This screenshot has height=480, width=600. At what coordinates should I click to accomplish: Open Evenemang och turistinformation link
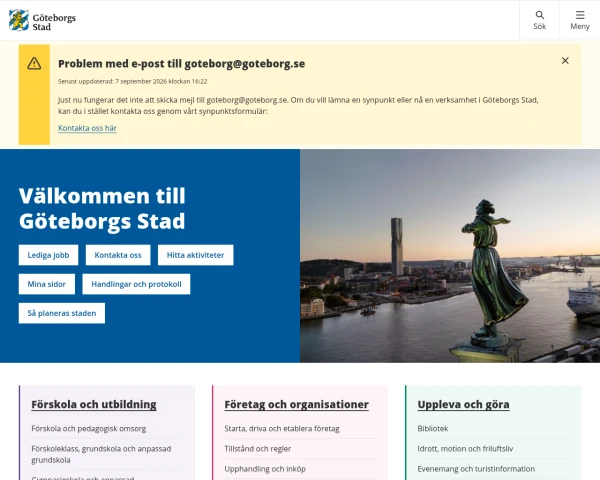pos(476,469)
